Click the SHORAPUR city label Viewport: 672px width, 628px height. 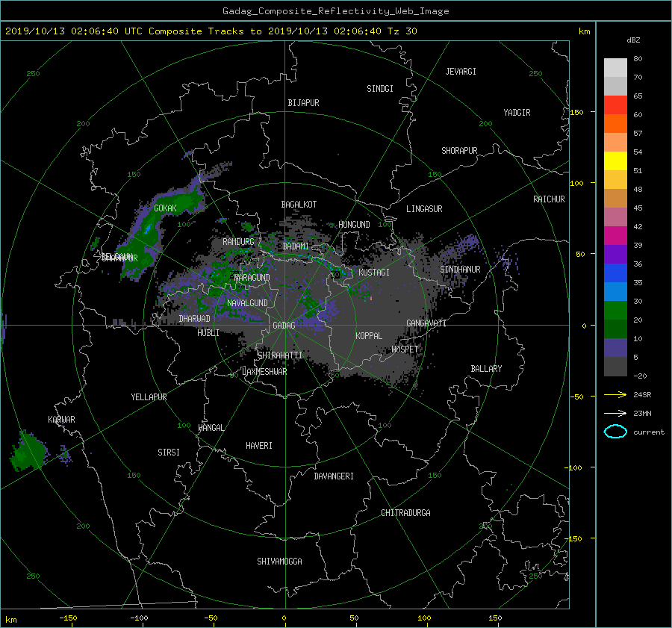pos(459,151)
